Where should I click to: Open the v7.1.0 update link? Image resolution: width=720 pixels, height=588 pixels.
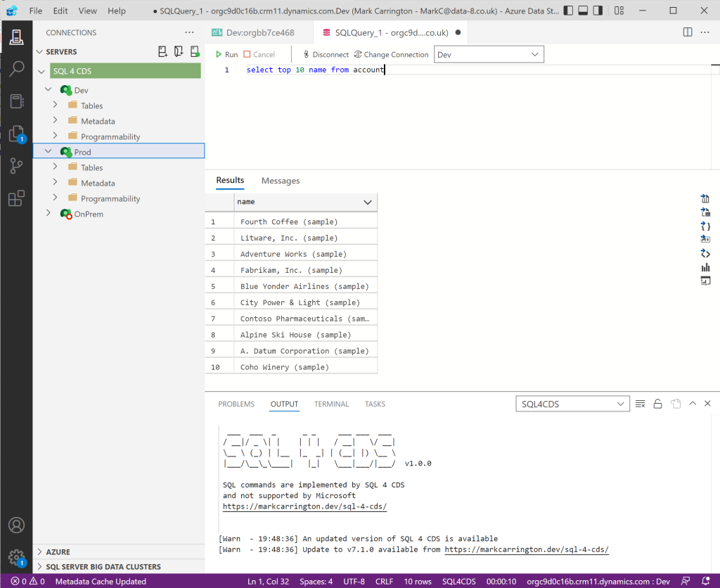pyautogui.click(x=527, y=549)
